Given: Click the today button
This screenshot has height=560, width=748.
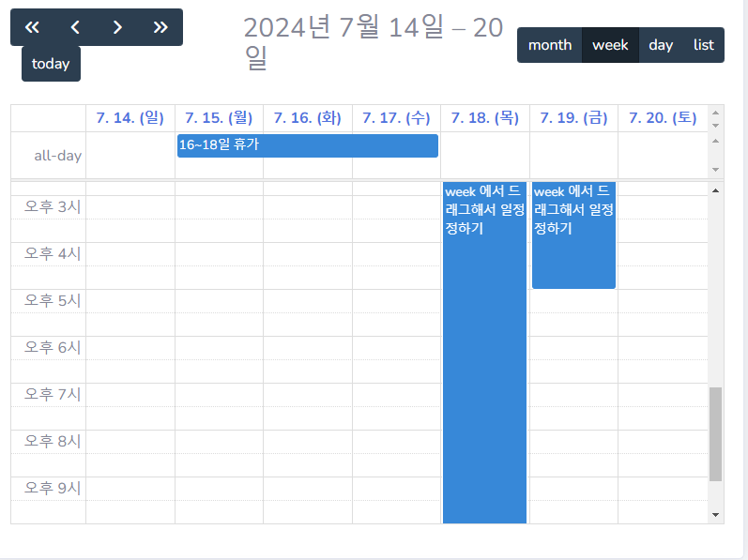Looking at the screenshot, I should click(x=51, y=64).
